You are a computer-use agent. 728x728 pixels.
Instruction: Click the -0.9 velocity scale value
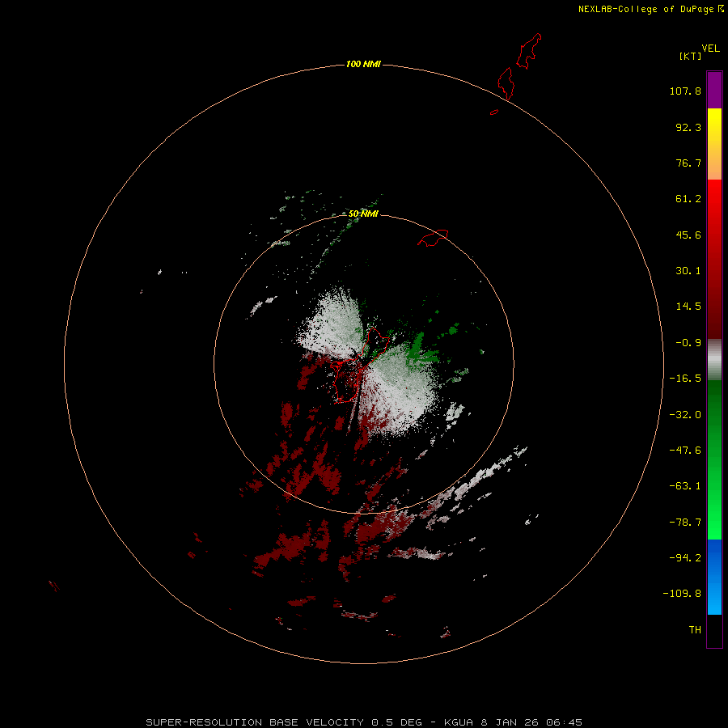688,343
